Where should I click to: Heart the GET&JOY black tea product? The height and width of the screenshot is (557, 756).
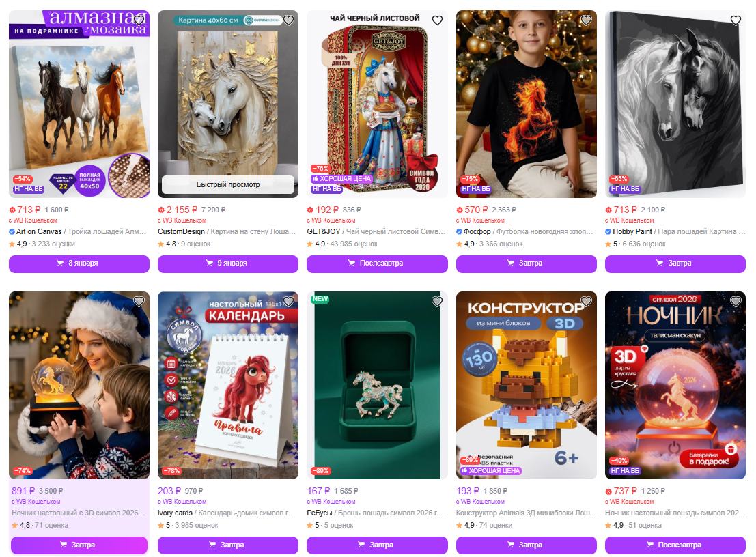click(x=437, y=20)
